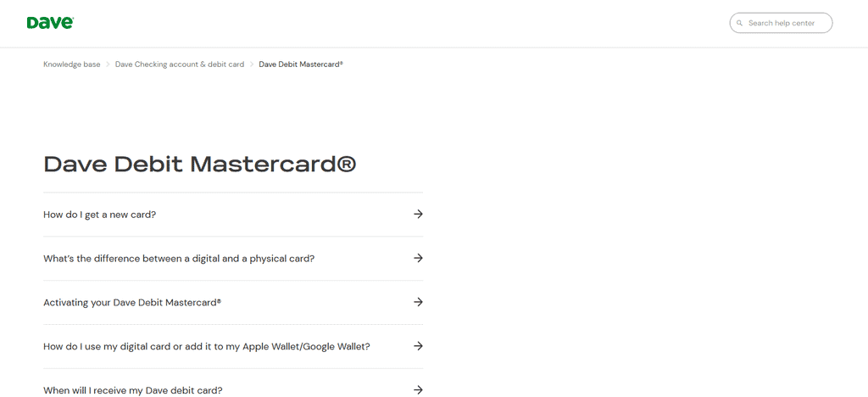Click the Dave Debit Mastercard® page heading
Image resolution: width=868 pixels, height=397 pixels.
[x=200, y=165]
